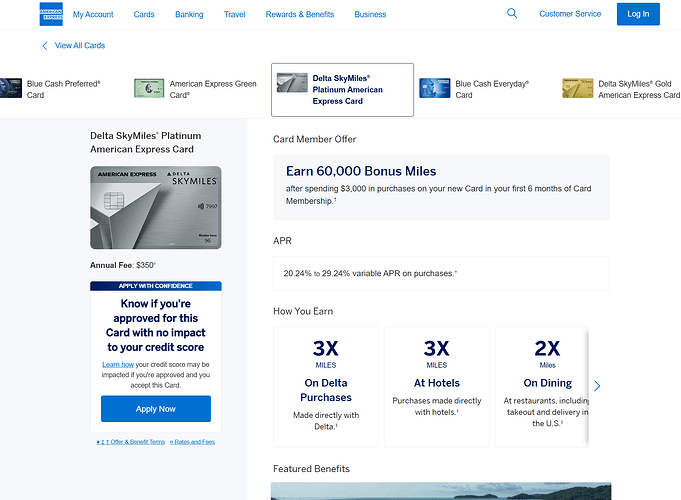Click the Apply Now button
The width and height of the screenshot is (681, 500).
pos(155,409)
